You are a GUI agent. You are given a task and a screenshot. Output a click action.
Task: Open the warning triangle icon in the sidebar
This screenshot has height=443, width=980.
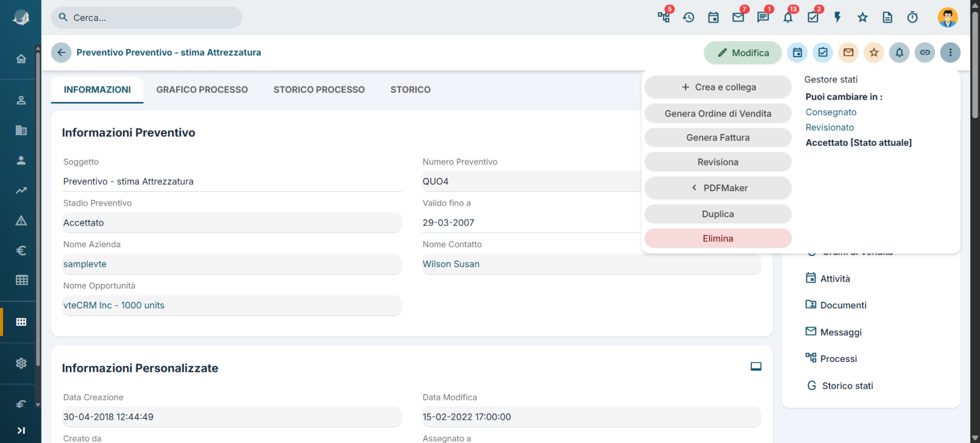[x=21, y=220]
